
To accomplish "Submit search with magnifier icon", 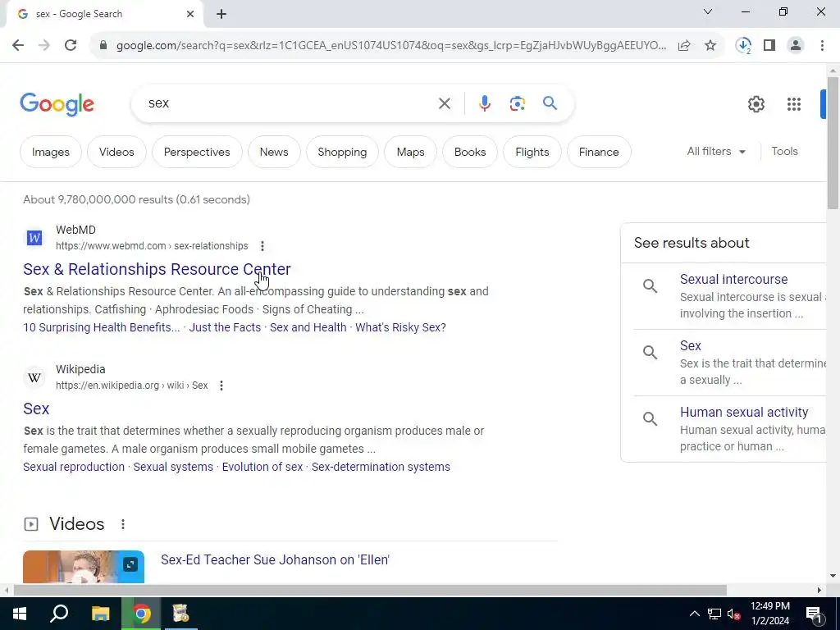I will point(550,103).
